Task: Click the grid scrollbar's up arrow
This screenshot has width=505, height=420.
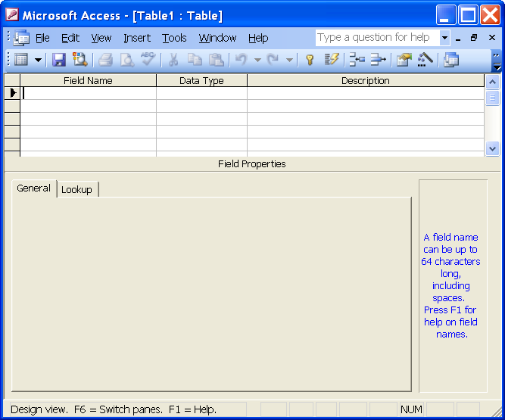Action: [x=492, y=82]
